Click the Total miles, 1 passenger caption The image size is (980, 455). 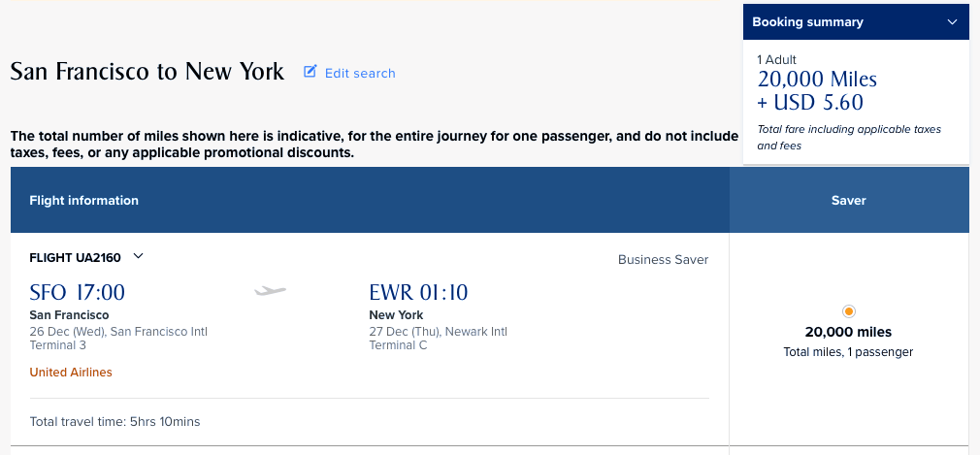click(x=848, y=352)
